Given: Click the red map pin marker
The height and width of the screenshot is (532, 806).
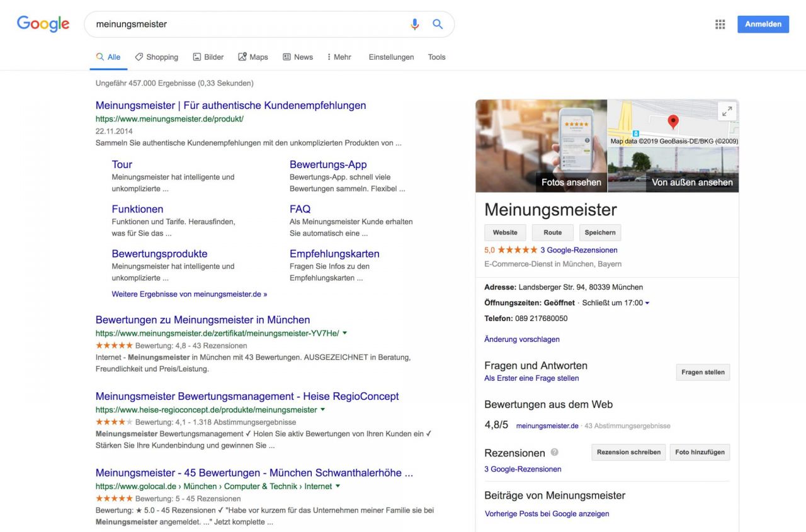Looking at the screenshot, I should (x=673, y=122).
